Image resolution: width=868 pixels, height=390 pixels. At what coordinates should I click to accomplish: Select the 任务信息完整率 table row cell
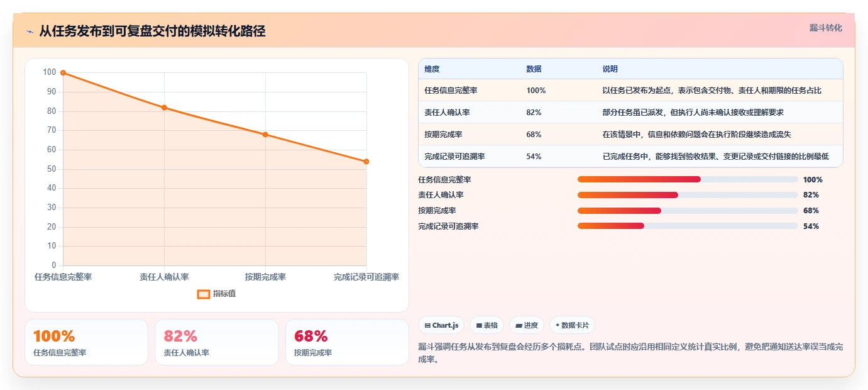point(451,91)
